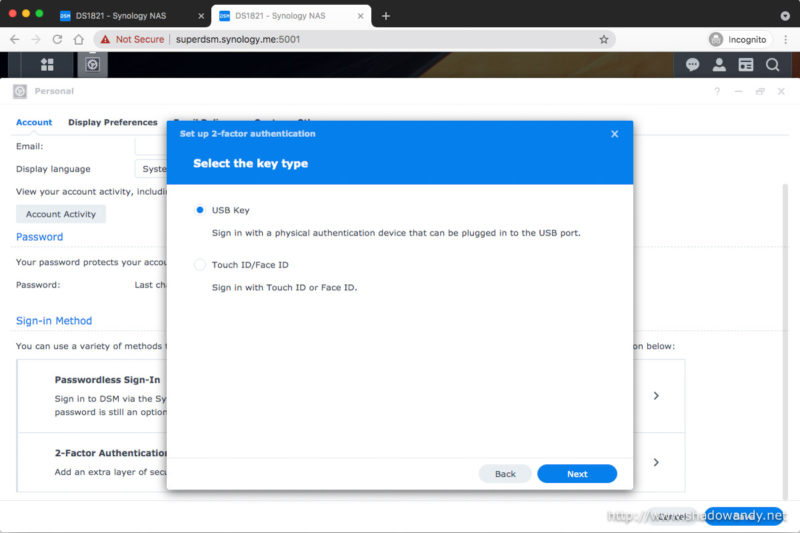Expand the 2-Factor Authentication chevron
Screen dimensions: 800x533
(656, 462)
